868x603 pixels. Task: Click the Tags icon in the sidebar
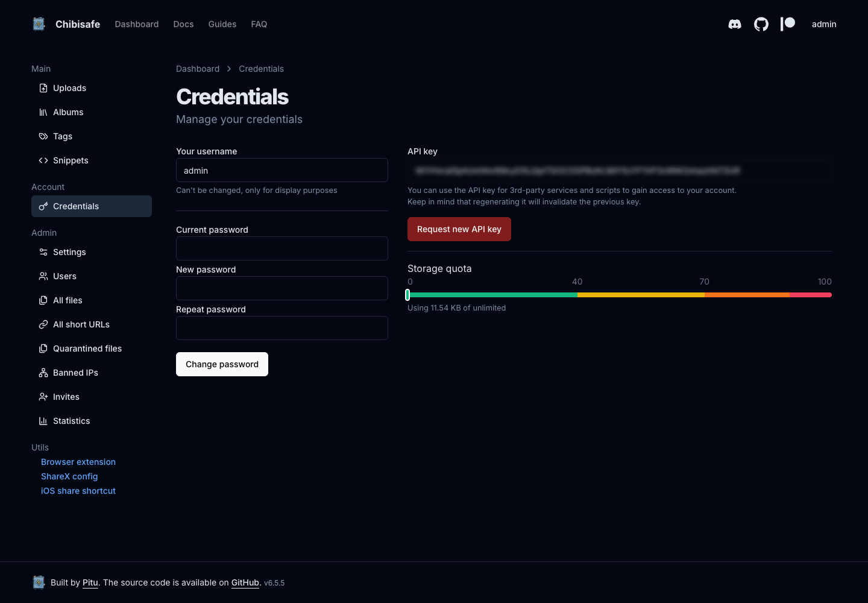pyautogui.click(x=43, y=136)
